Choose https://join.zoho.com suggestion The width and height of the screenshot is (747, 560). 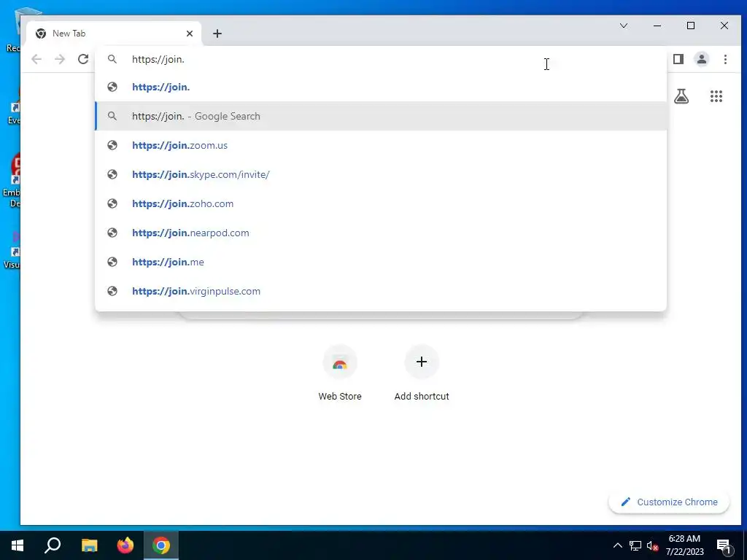381,203
